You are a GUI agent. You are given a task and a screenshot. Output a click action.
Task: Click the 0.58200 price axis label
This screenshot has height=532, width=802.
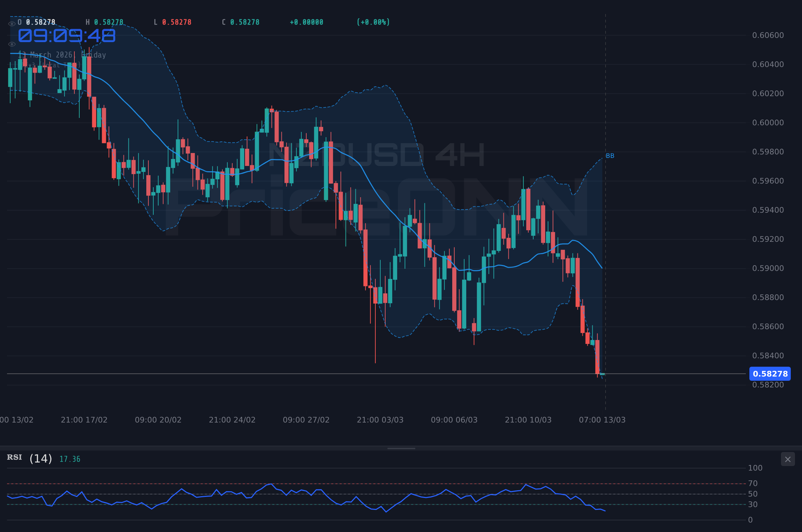(x=768, y=385)
